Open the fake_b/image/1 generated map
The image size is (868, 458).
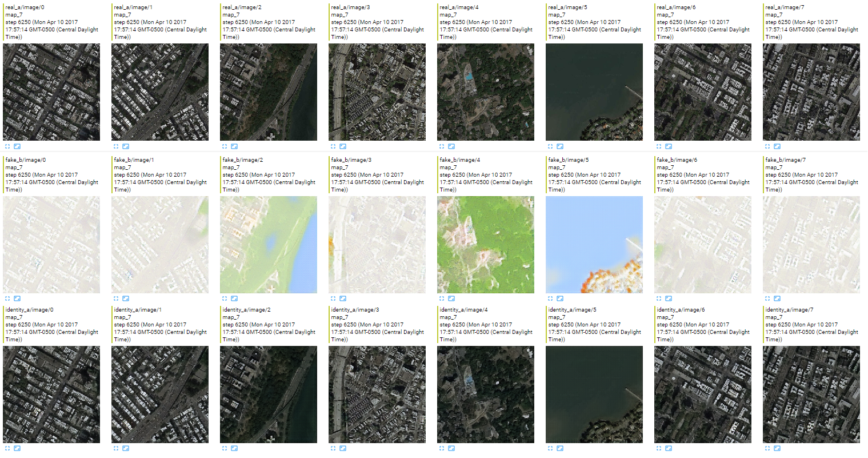point(160,245)
